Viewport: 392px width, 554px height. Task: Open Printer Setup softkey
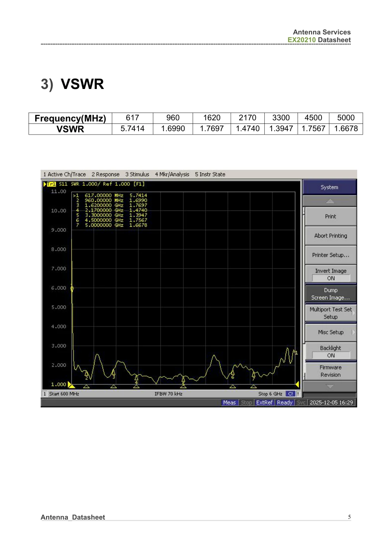pyautogui.click(x=330, y=255)
